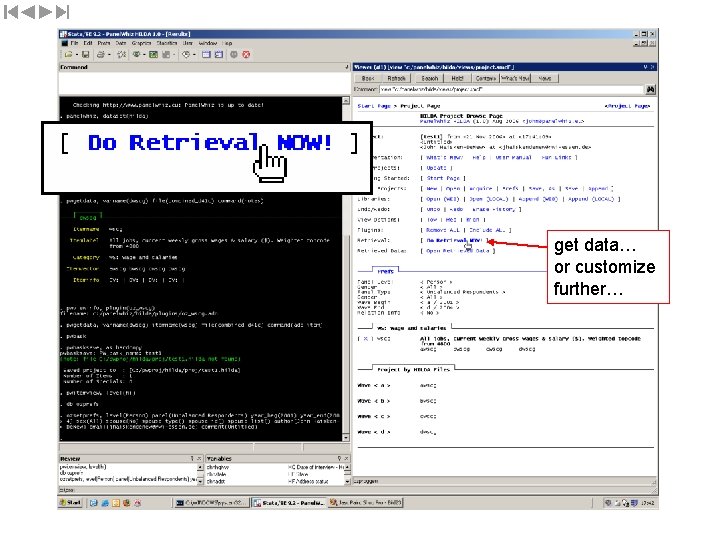
Task: Expand the Viewer icon dropdown arrow
Action: coord(144,55)
